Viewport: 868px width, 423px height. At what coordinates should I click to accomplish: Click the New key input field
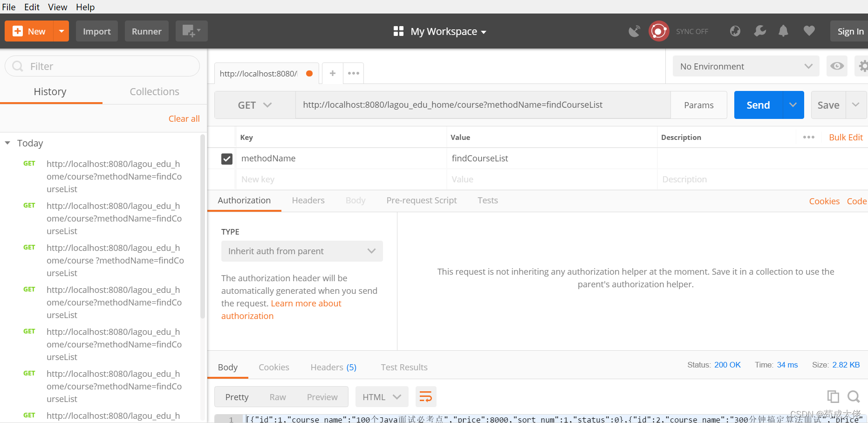(341, 179)
